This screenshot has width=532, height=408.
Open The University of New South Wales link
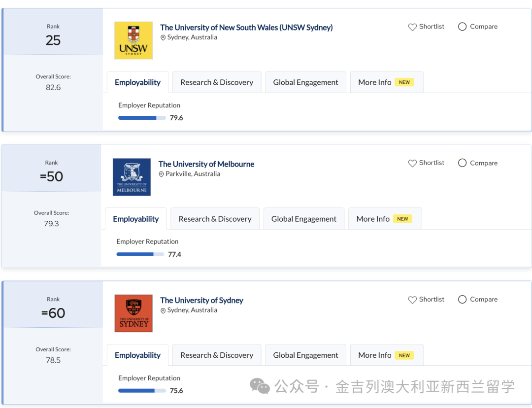tap(246, 28)
